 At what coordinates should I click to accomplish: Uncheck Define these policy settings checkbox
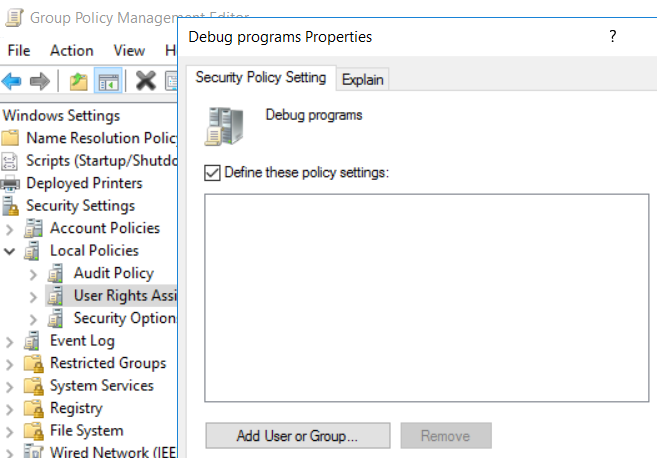(x=211, y=172)
